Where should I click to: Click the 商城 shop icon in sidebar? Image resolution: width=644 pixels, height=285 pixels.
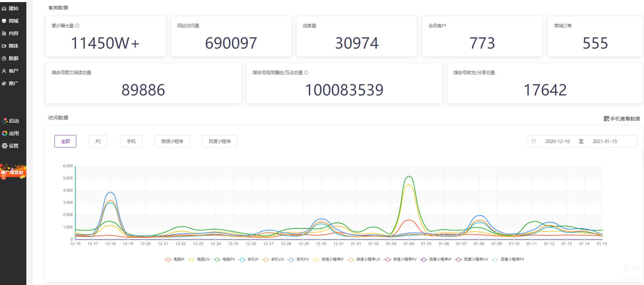tap(4, 21)
